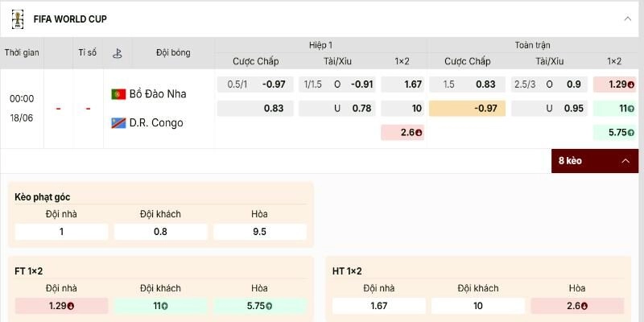
Task: Select full-match 1×2 odds 11 with up arrow
Action: point(614,109)
